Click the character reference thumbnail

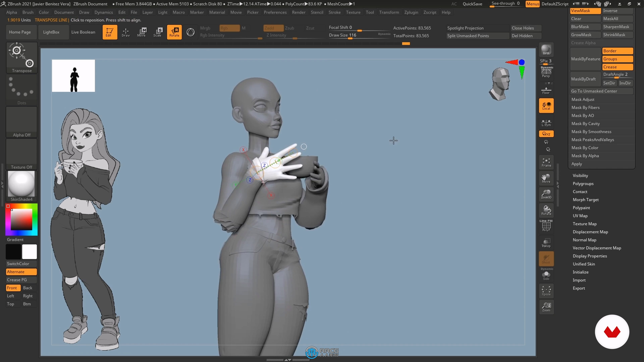tap(73, 76)
